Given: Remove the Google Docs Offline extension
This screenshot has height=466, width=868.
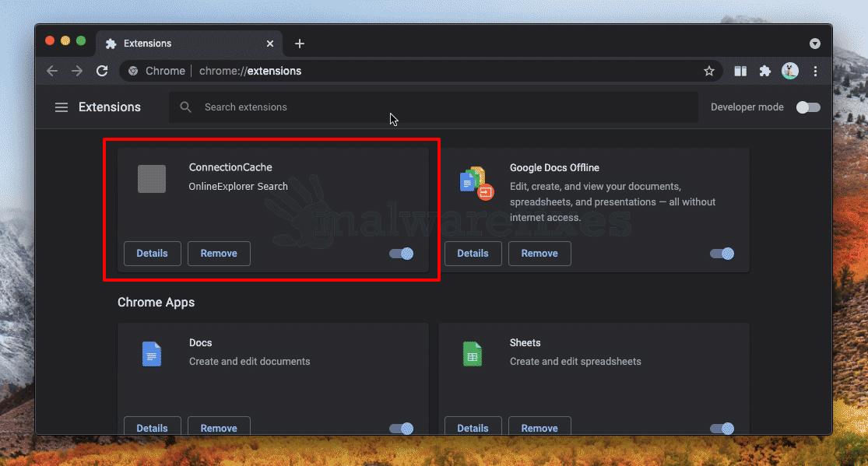Looking at the screenshot, I should [539, 254].
